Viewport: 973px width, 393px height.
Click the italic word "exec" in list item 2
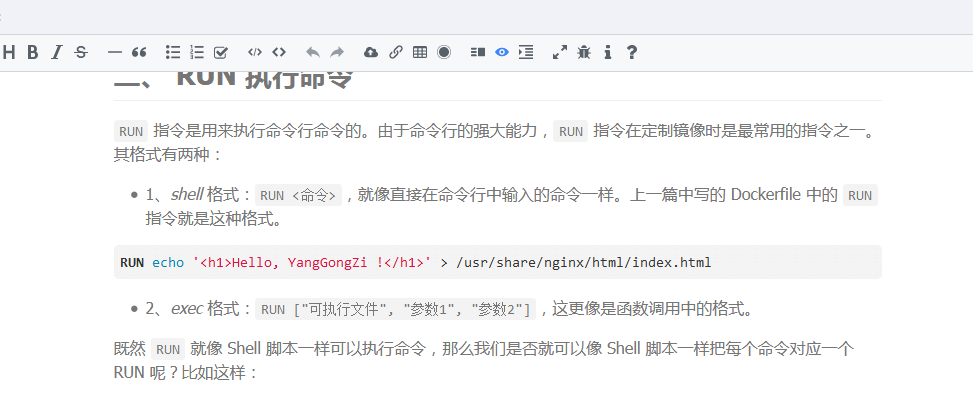(187, 309)
